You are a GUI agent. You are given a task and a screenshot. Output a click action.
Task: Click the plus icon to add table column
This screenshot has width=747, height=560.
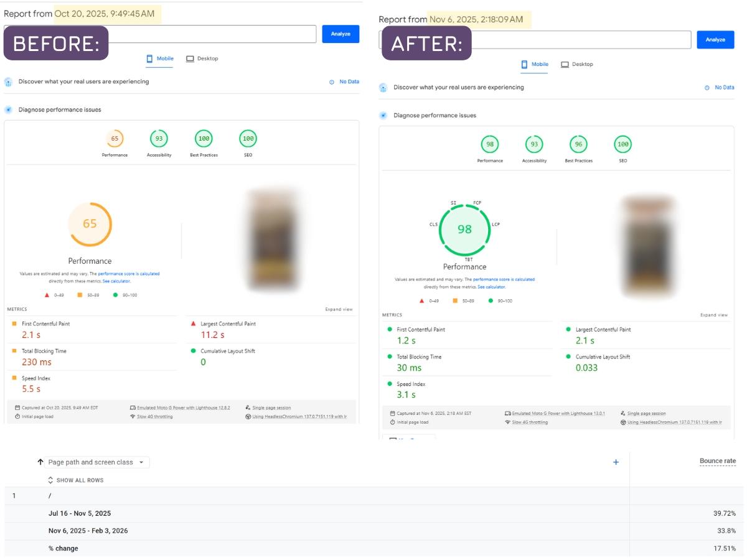coord(616,462)
